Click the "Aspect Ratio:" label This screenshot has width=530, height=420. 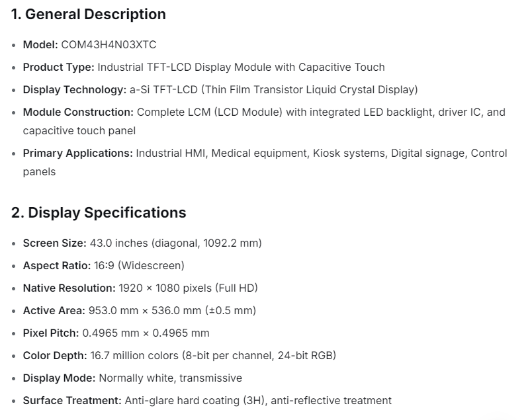click(56, 265)
